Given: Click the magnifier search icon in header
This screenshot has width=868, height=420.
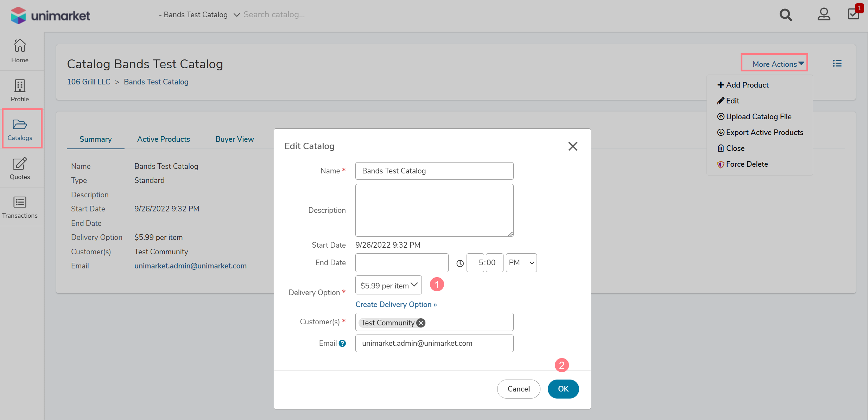Looking at the screenshot, I should tap(785, 15).
